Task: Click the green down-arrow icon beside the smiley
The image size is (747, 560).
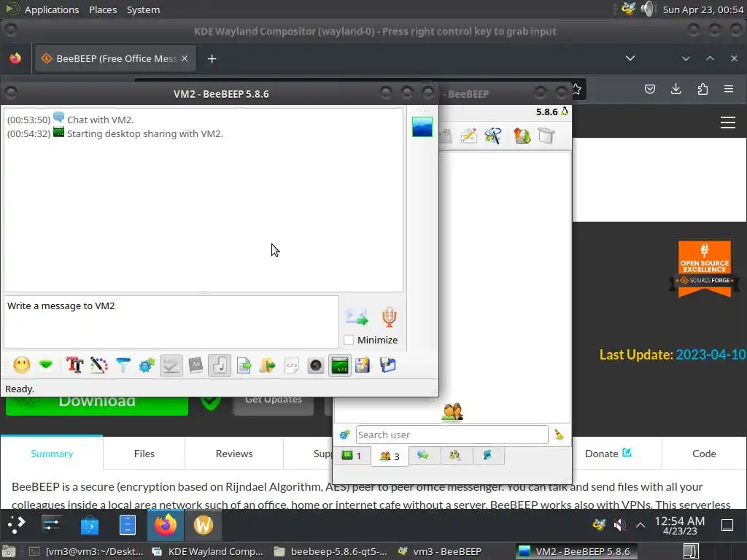Action: coord(46,365)
